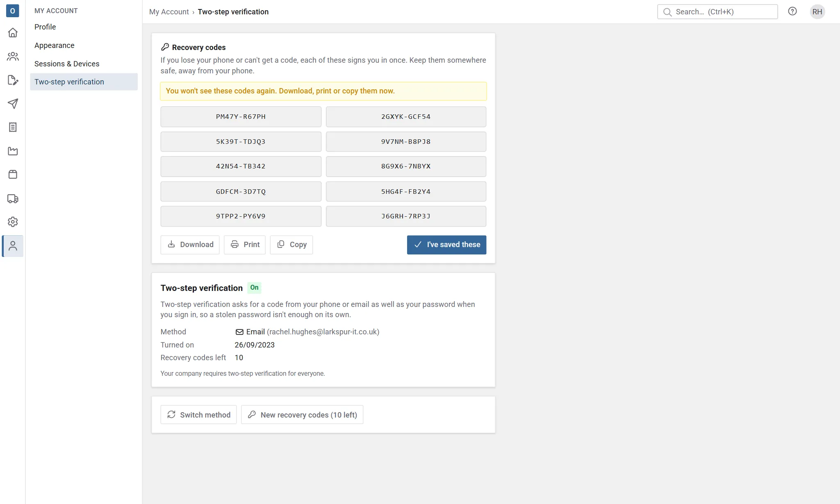Select recovery code 42N54-TB342
Image resolution: width=840 pixels, height=504 pixels.
(x=241, y=166)
